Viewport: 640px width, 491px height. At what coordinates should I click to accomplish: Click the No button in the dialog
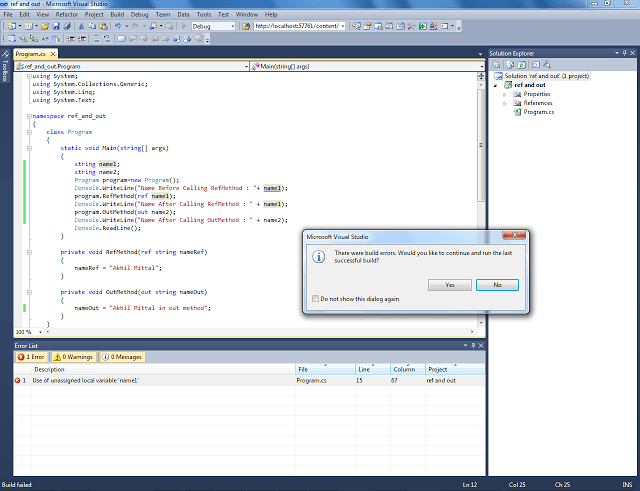(497, 284)
